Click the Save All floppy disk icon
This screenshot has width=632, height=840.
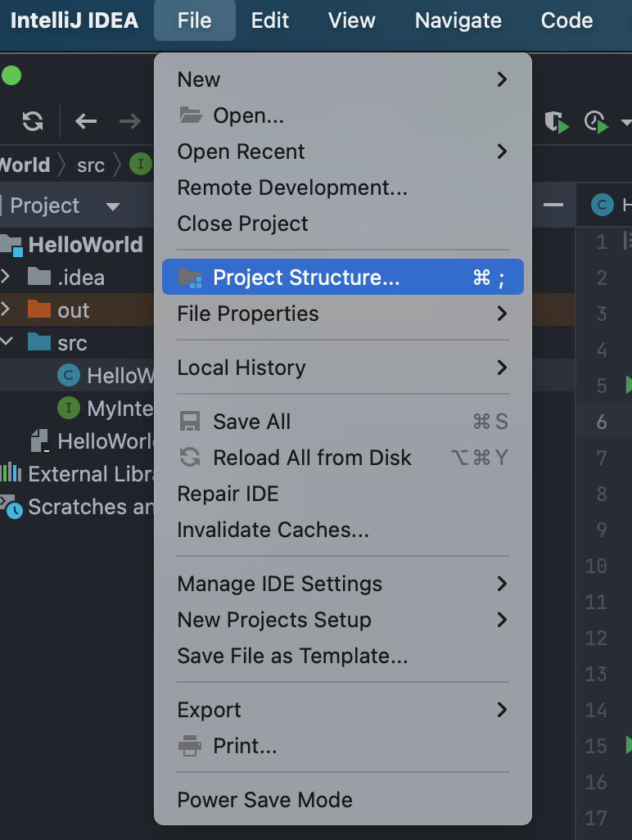tap(190, 422)
